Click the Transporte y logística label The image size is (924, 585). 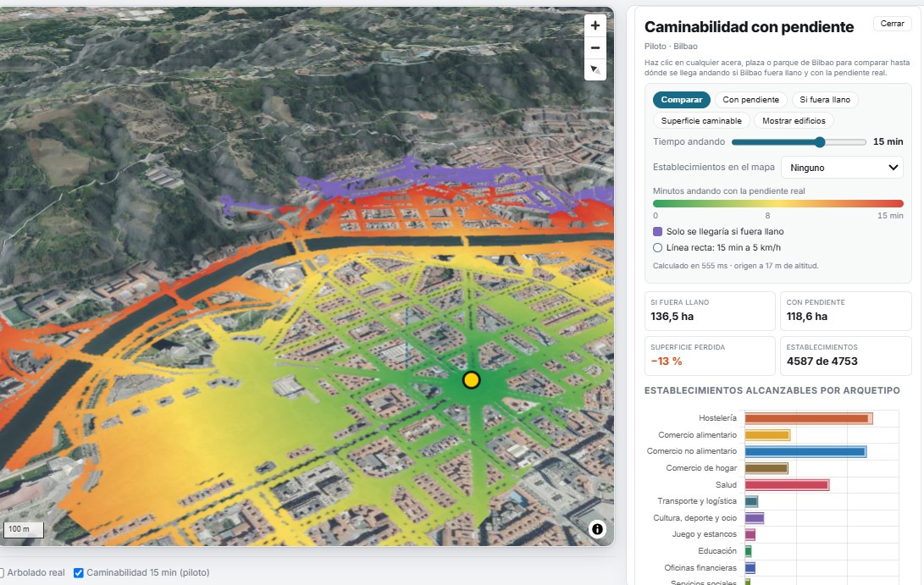pos(697,500)
